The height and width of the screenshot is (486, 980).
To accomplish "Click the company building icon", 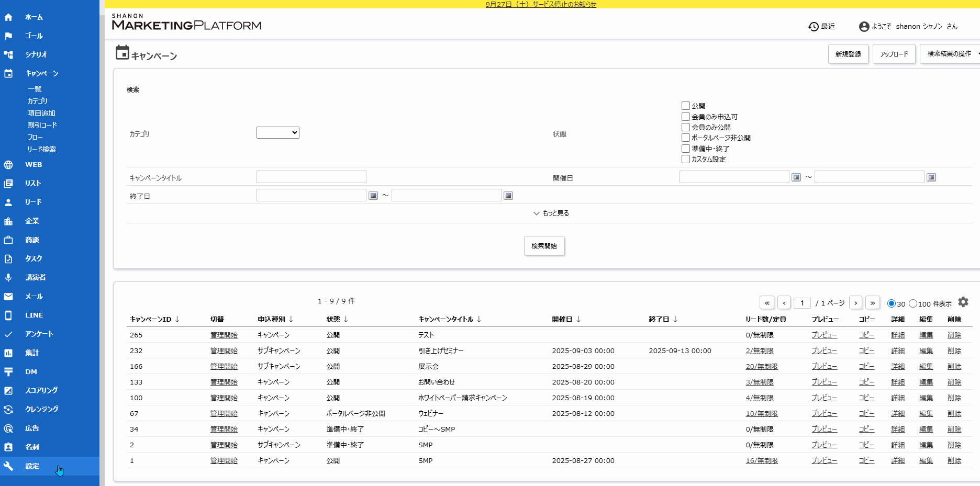I will (8, 221).
